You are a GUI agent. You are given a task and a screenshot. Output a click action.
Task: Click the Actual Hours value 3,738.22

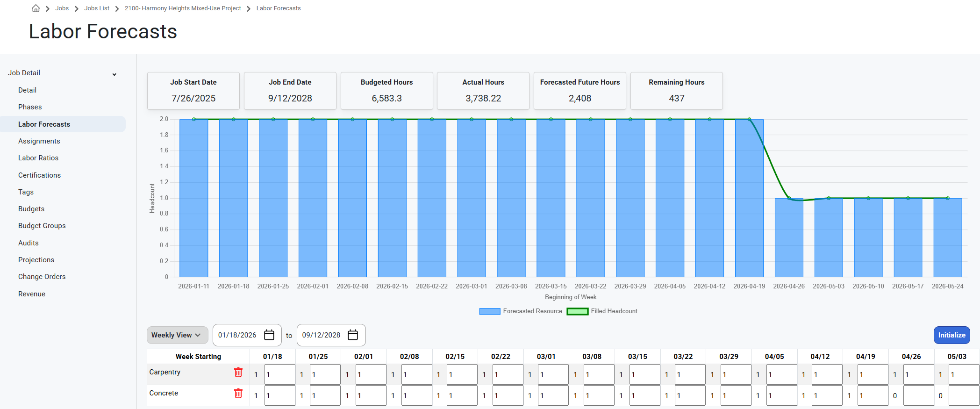click(483, 99)
